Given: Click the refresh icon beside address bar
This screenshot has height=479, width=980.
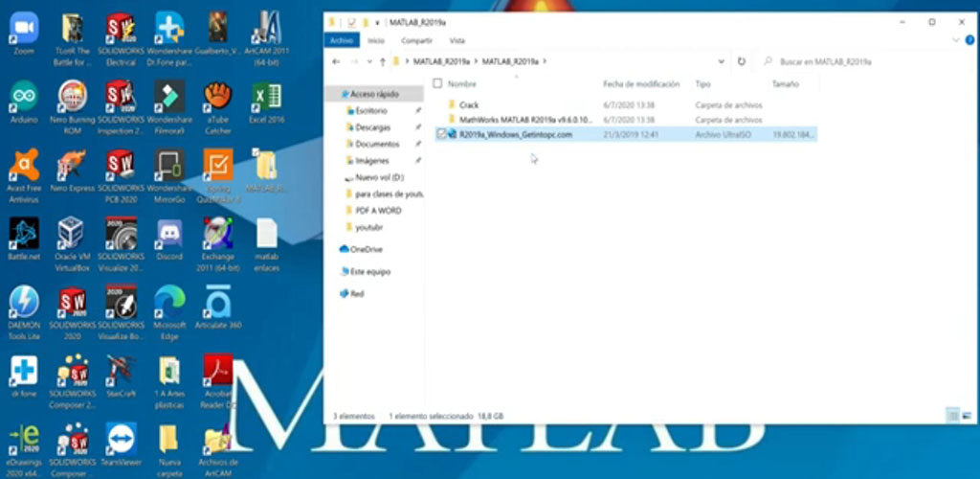Looking at the screenshot, I should [741, 61].
